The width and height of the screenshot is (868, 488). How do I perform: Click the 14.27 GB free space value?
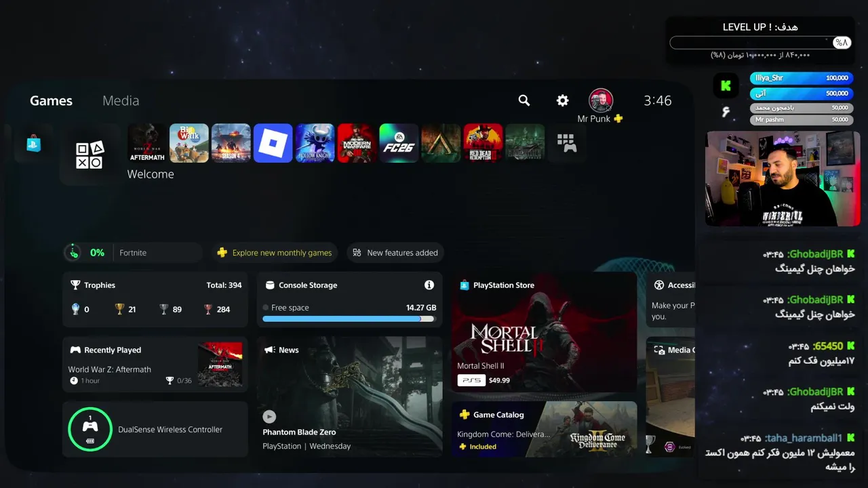click(421, 308)
